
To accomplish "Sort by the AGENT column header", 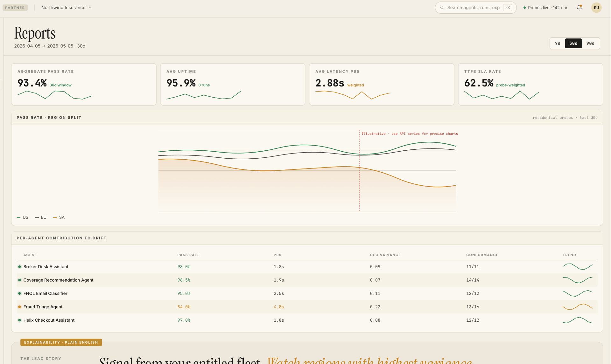I will click(30, 255).
